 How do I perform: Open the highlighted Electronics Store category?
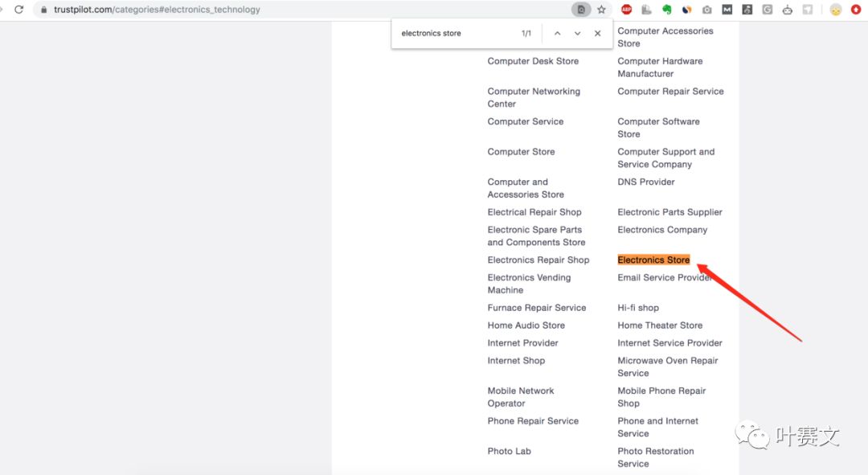pyautogui.click(x=653, y=260)
